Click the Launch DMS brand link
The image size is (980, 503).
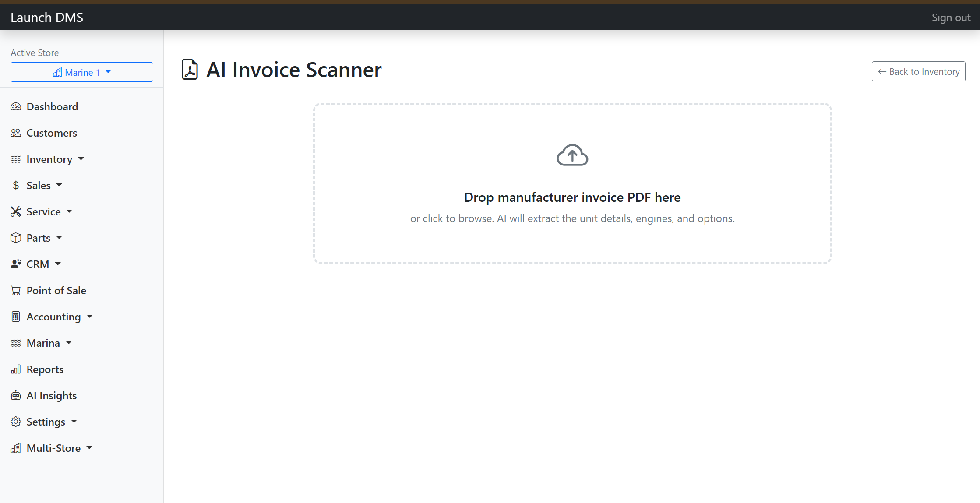[x=47, y=18]
